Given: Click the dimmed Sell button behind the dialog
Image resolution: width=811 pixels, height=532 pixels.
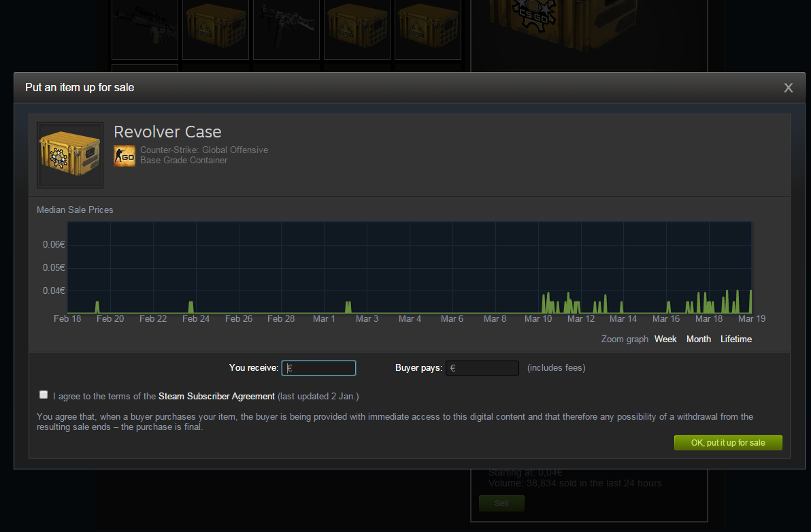Looking at the screenshot, I should click(x=501, y=503).
